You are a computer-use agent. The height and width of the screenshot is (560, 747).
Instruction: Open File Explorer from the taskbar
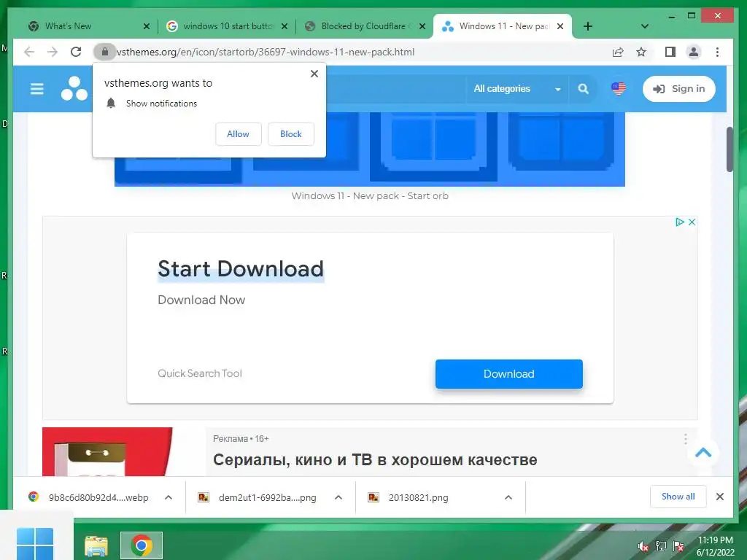tap(96, 545)
